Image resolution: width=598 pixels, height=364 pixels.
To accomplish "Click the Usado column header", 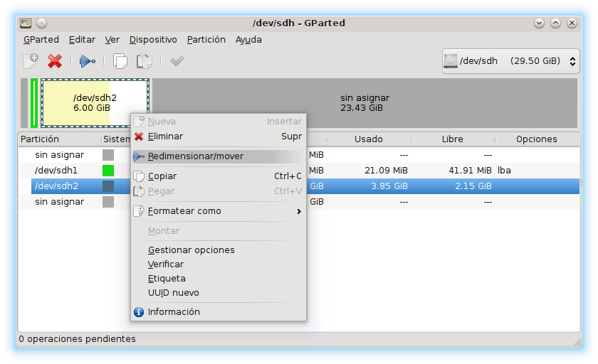I will click(x=369, y=139).
